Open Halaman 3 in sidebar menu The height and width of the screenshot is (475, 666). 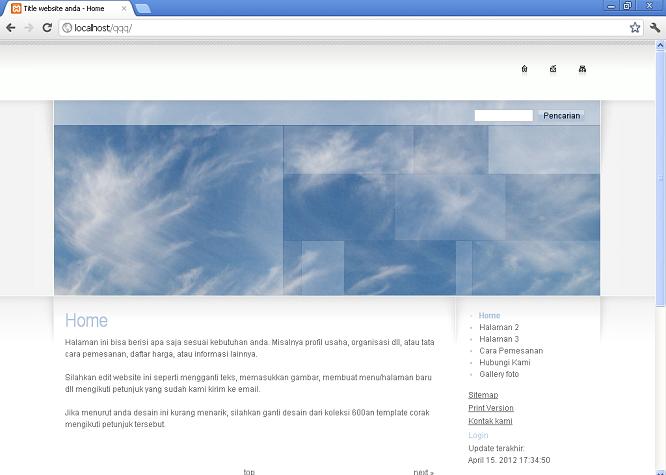[x=499, y=339]
